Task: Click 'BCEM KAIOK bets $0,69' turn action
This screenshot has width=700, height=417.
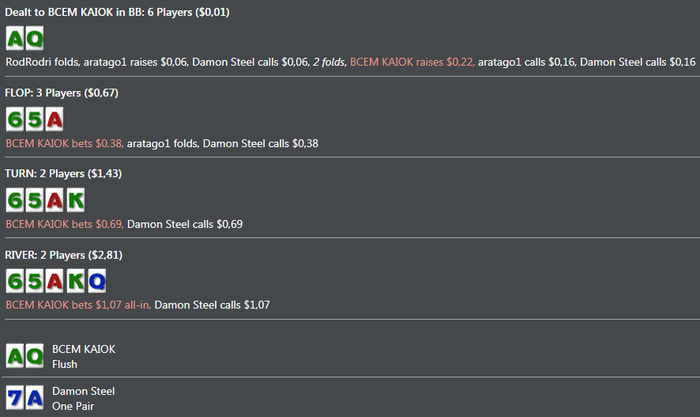Action: 64,224
